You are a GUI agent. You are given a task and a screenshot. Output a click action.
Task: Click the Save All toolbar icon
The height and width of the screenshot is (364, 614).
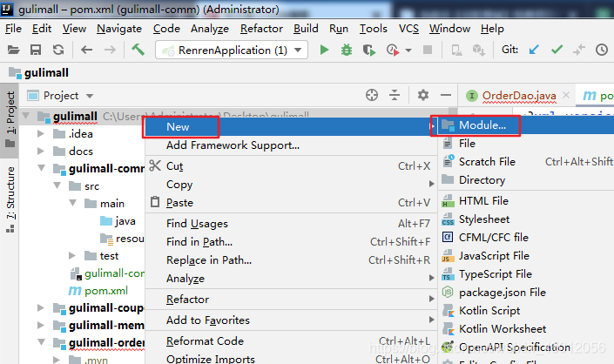[36, 51]
